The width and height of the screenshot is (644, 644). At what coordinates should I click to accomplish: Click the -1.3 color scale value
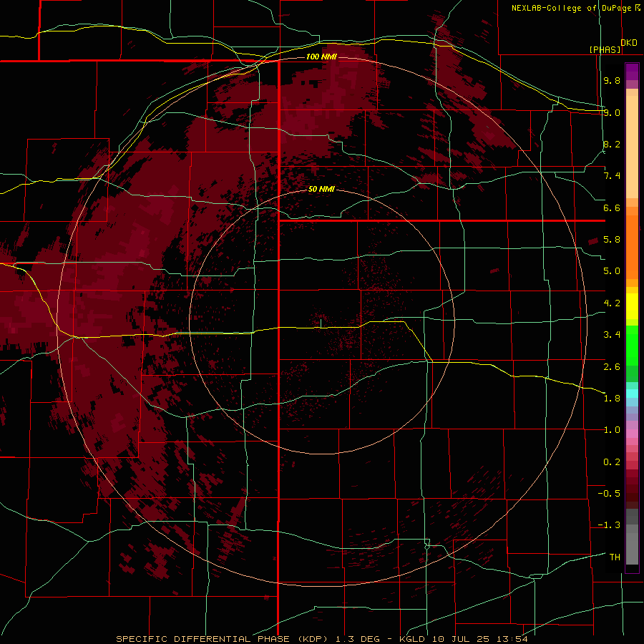[x=609, y=525]
